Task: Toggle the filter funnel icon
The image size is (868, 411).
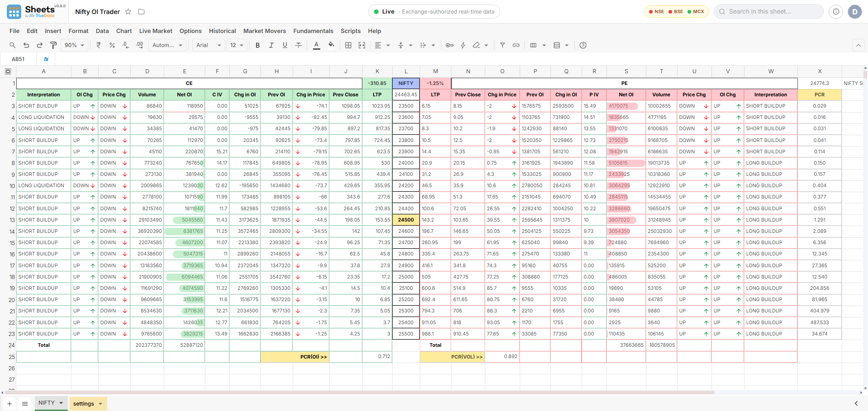Action: (x=503, y=45)
